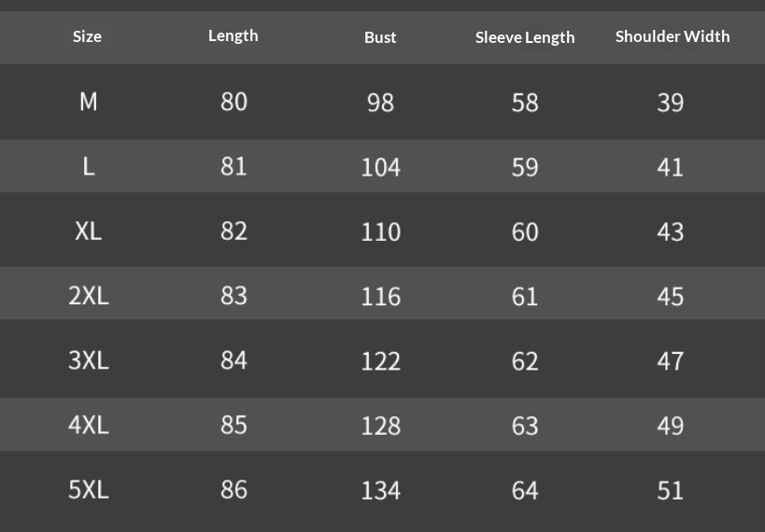This screenshot has height=532, width=765.
Task: Click shoulder width 47 in the 3XL row
Action: [x=671, y=361]
